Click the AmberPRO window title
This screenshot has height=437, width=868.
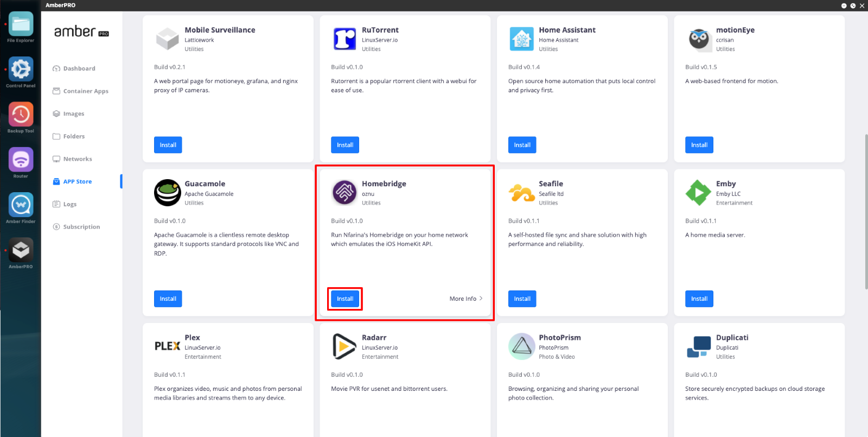pyautogui.click(x=60, y=5)
